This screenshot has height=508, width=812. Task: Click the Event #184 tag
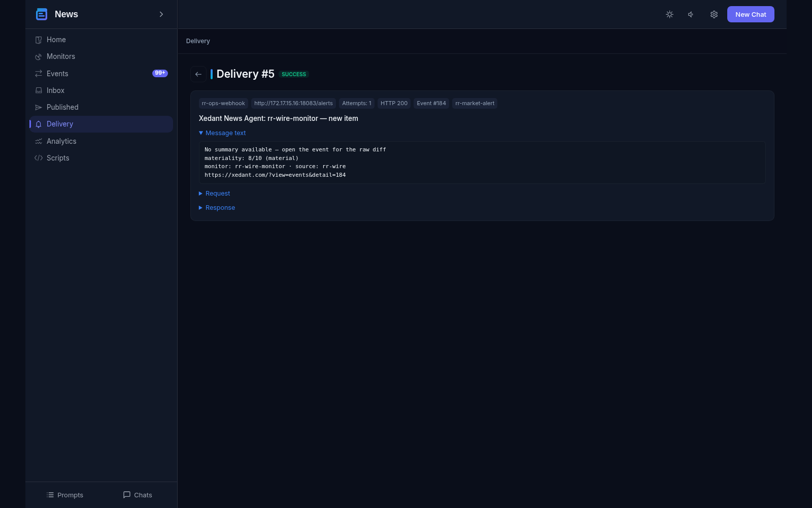tap(431, 103)
